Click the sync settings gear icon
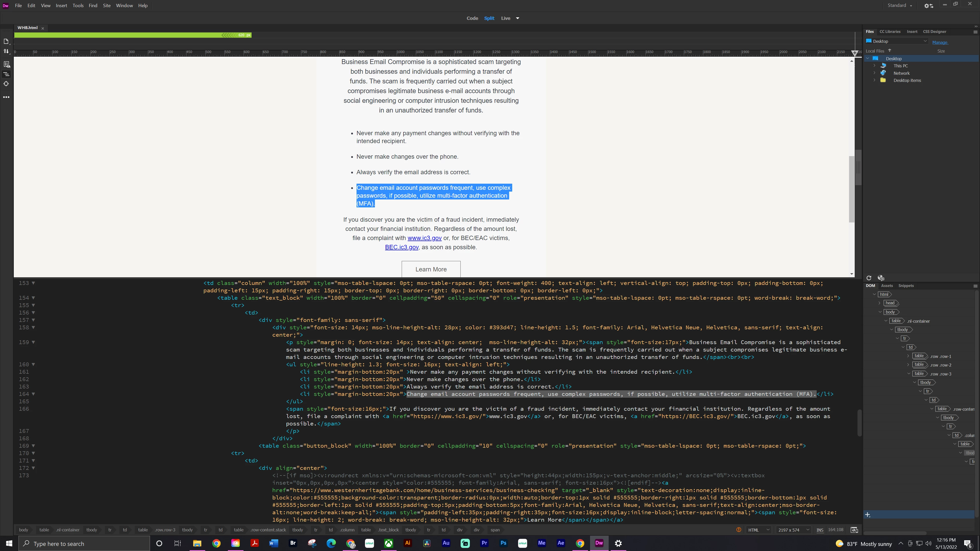 point(929,6)
